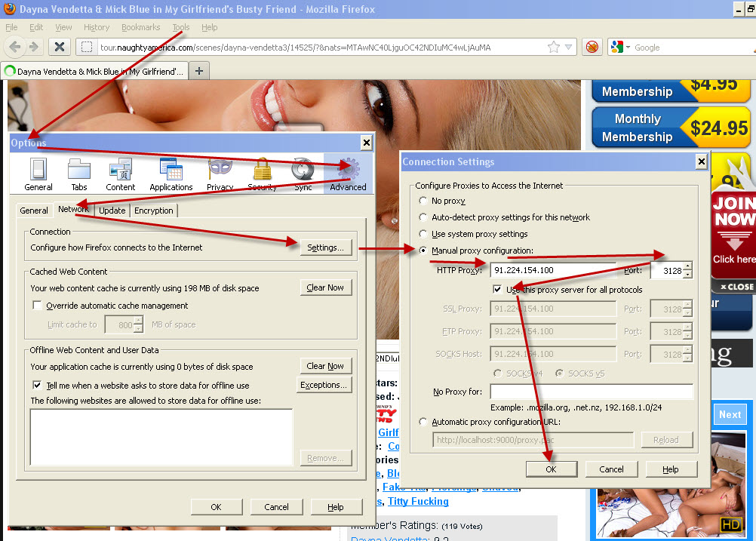Screen dimensions: 756x541
Task: Open the Privacy pane in Options
Action: [220, 174]
